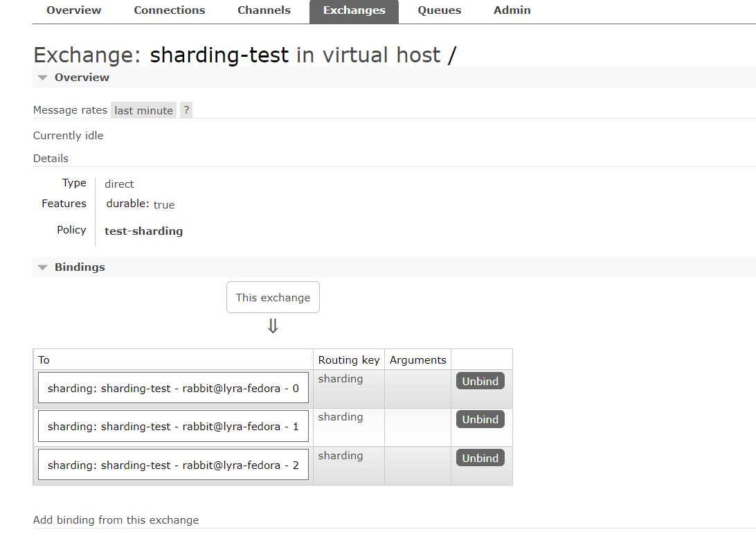This screenshot has height=541, width=756.
Task: Unbind the rabbit@lyra-fedora - 2 queue
Action: (480, 458)
